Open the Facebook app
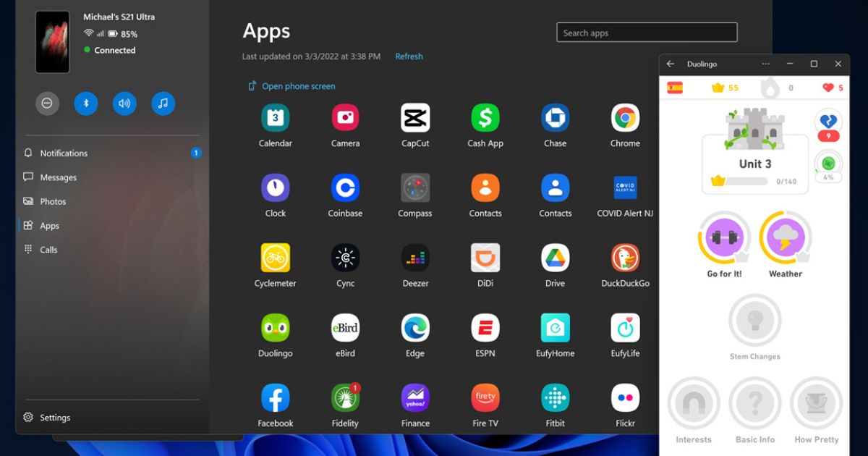The height and width of the screenshot is (456, 868). (x=275, y=398)
